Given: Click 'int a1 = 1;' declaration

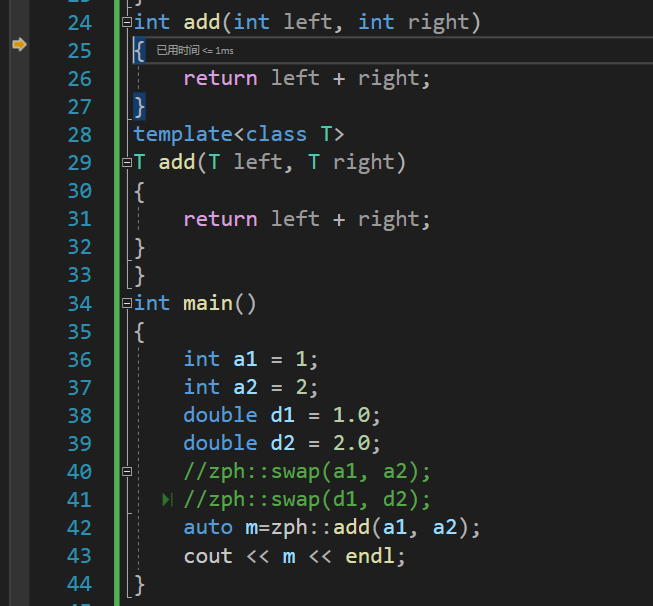Looking at the screenshot, I should point(251,359).
